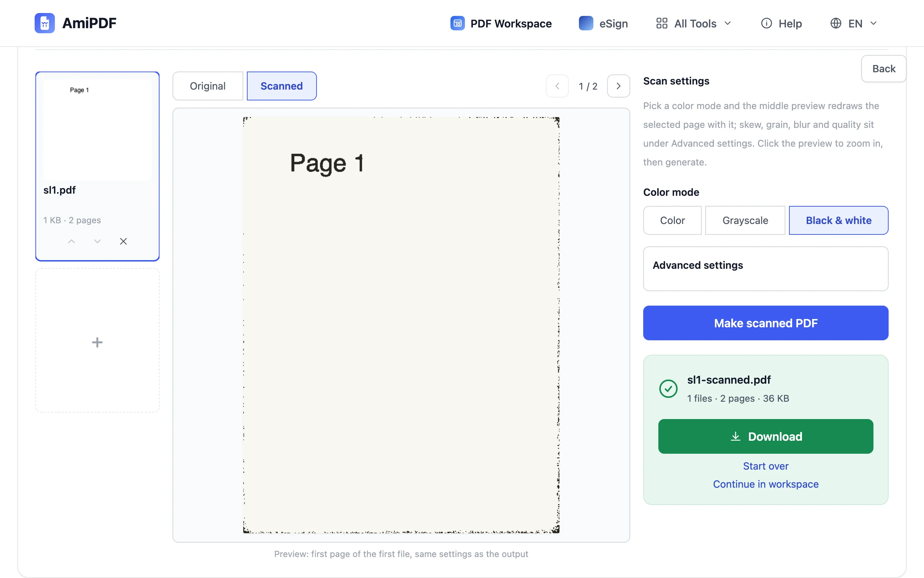
Task: Click Continue in workspace link
Action: tap(766, 484)
